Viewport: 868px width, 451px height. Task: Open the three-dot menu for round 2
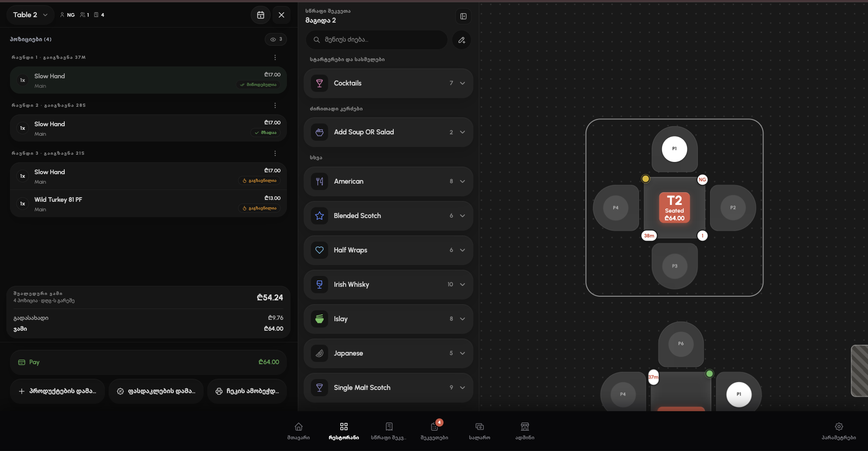click(x=275, y=105)
